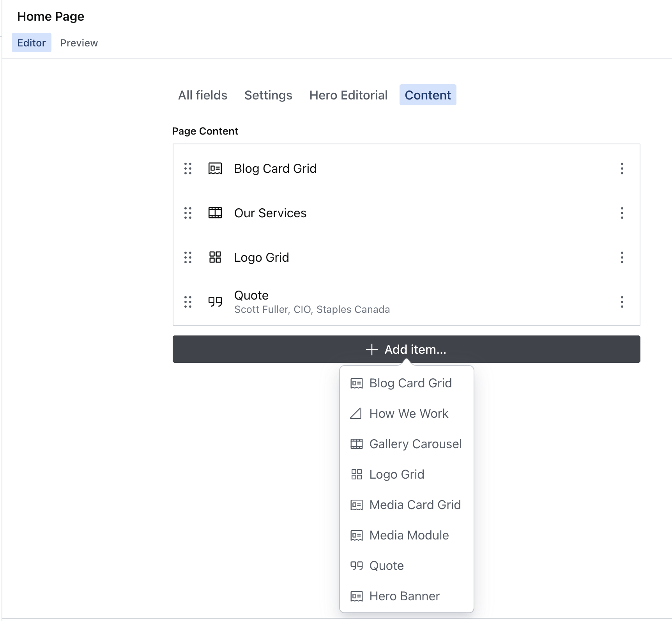
Task: Click the Logo Grid four-squares icon in list
Action: [215, 257]
